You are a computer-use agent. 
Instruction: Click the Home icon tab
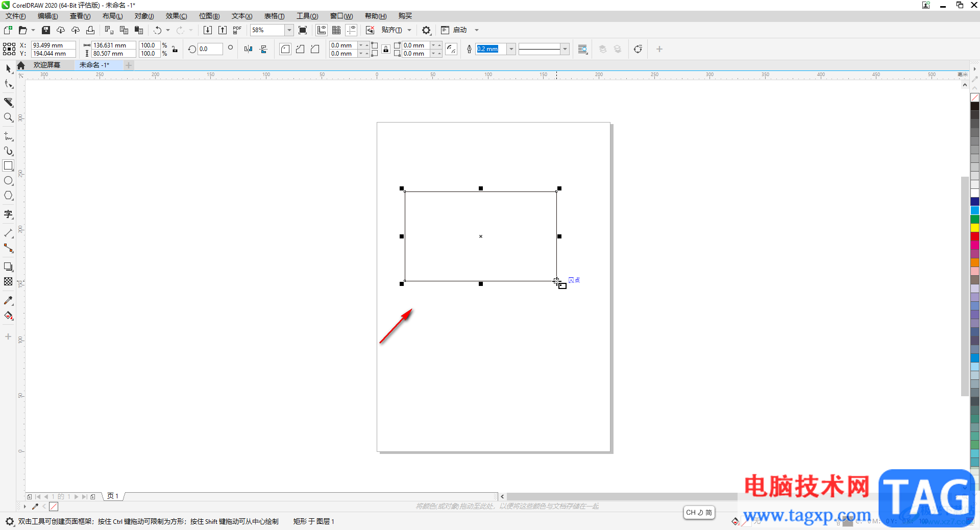tap(21, 65)
